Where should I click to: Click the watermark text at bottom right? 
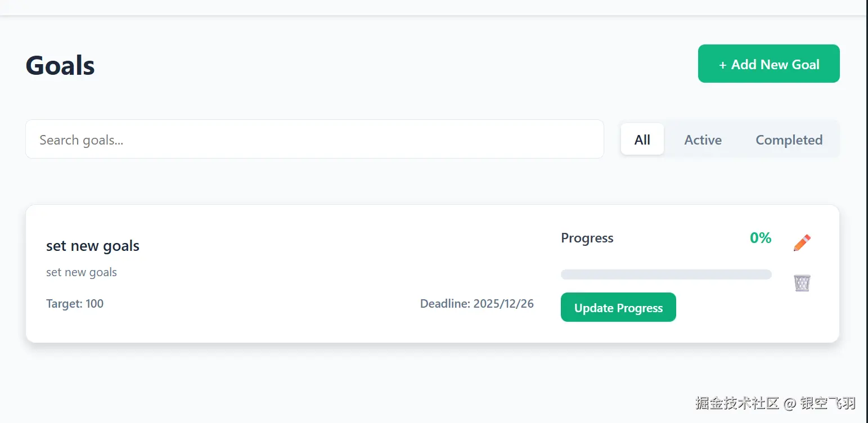775,403
